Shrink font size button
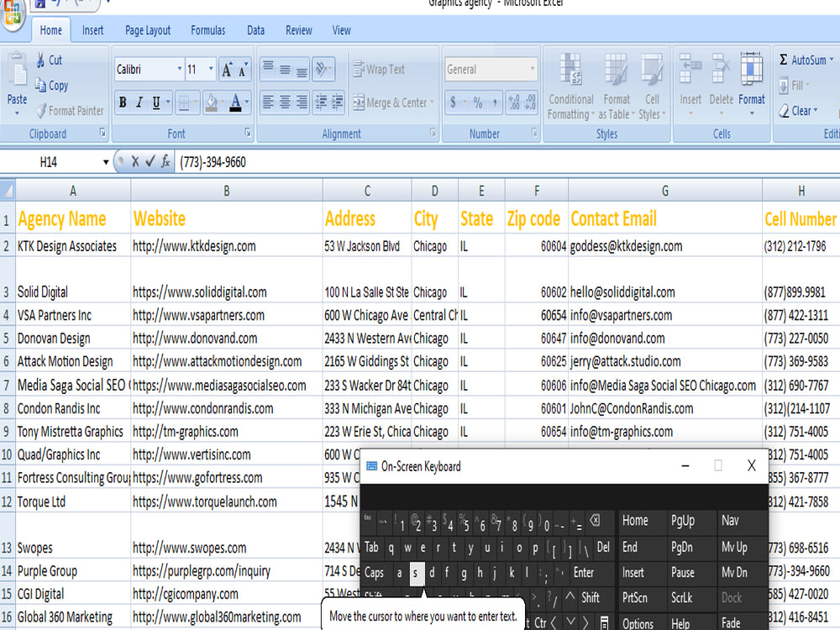Image resolution: width=840 pixels, height=630 pixels. 242,70
